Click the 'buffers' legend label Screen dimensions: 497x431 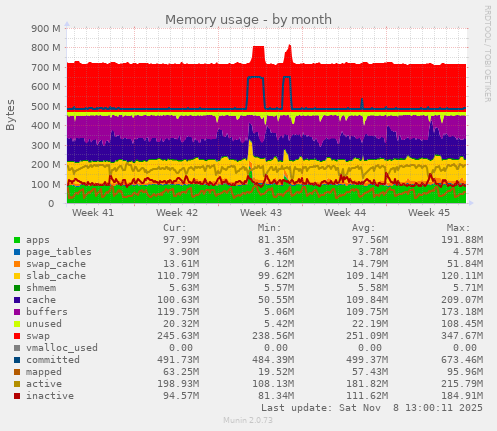(x=47, y=312)
